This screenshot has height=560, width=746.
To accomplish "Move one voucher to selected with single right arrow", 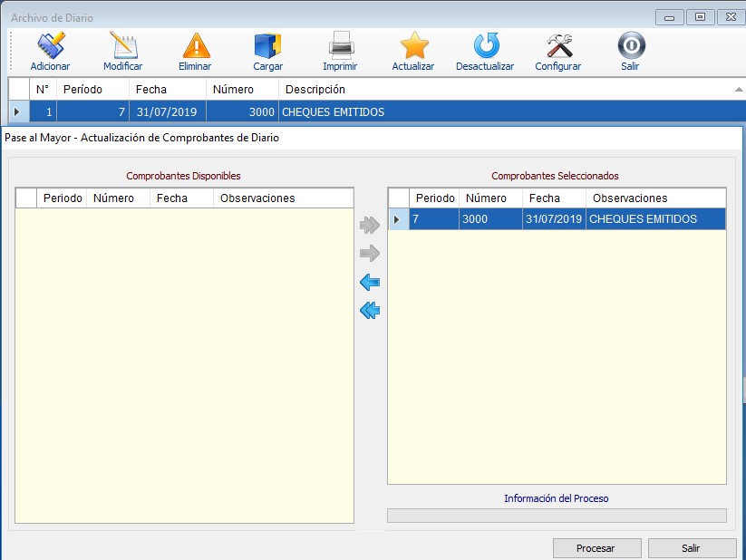I will (x=370, y=253).
